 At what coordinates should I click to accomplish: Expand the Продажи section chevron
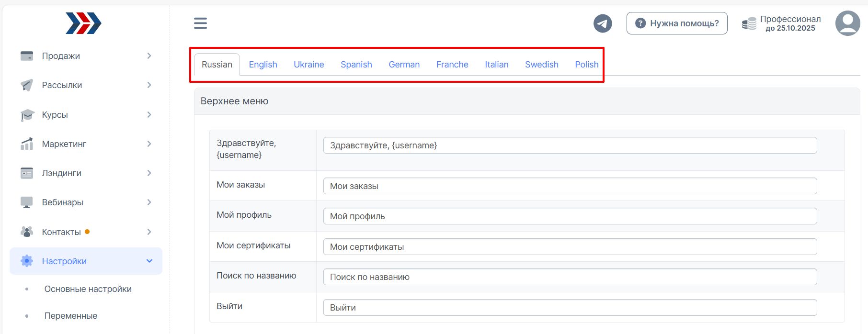(x=149, y=56)
